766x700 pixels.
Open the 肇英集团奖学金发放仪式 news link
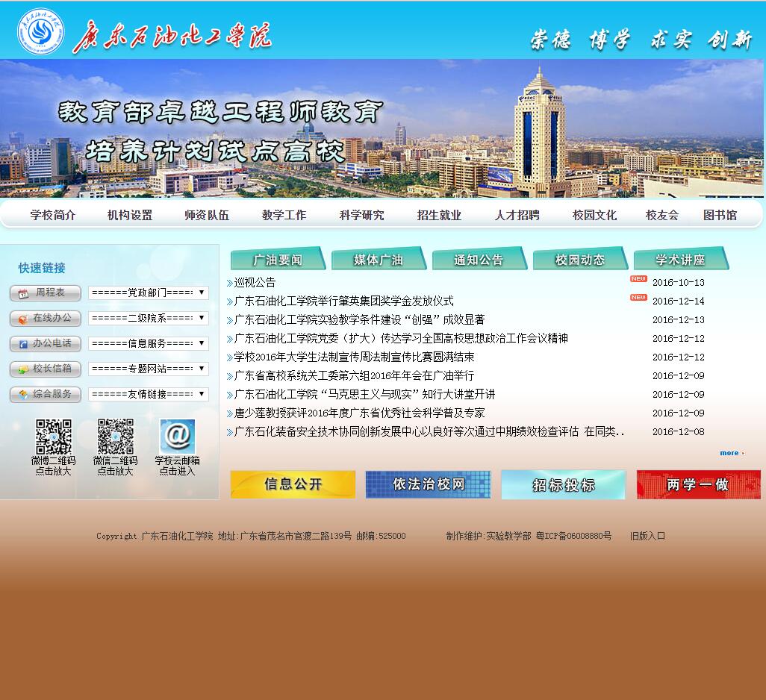(344, 301)
